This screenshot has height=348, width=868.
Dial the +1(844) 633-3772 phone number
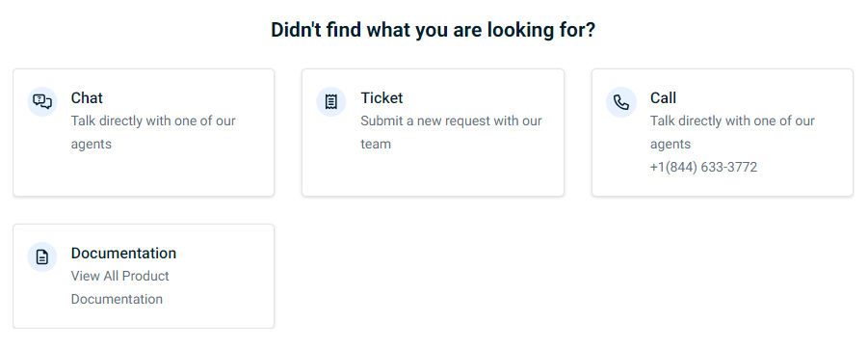[x=703, y=167]
